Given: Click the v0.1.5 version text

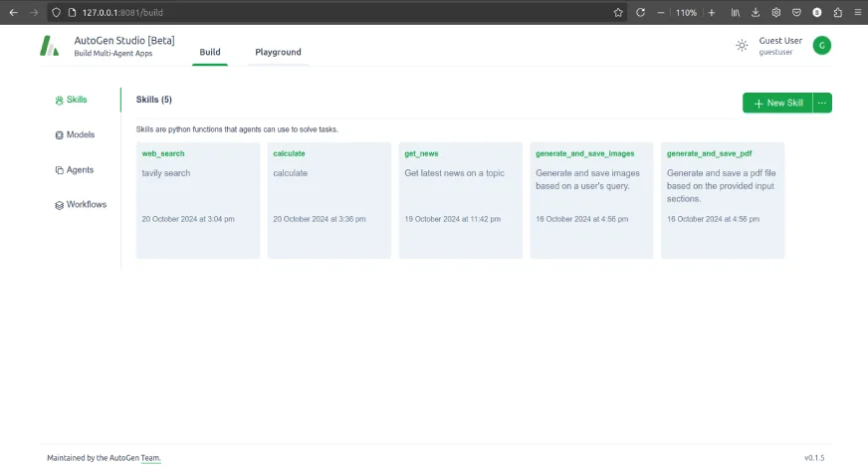Looking at the screenshot, I should click(x=814, y=458).
